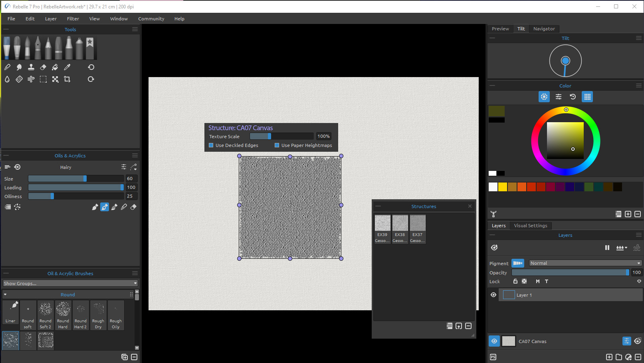Select the Eyedropper color picker tool
The height and width of the screenshot is (363, 644).
coord(67,67)
